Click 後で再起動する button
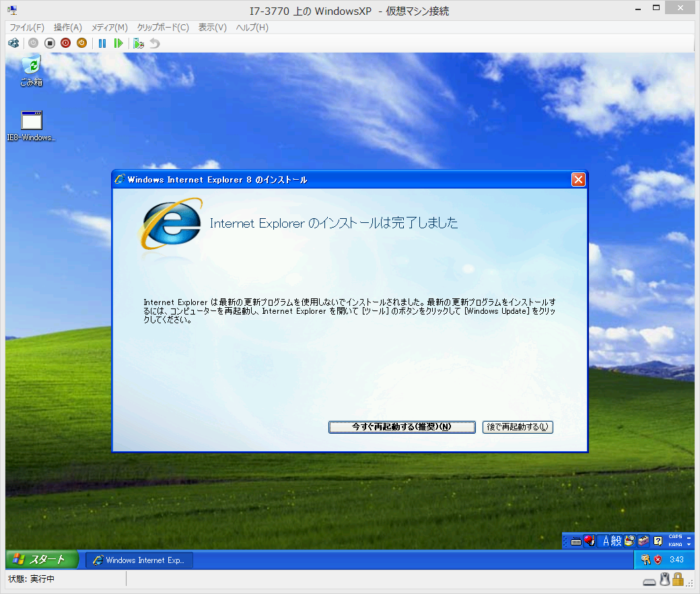Screen dimensions: 700x594 coord(518,427)
